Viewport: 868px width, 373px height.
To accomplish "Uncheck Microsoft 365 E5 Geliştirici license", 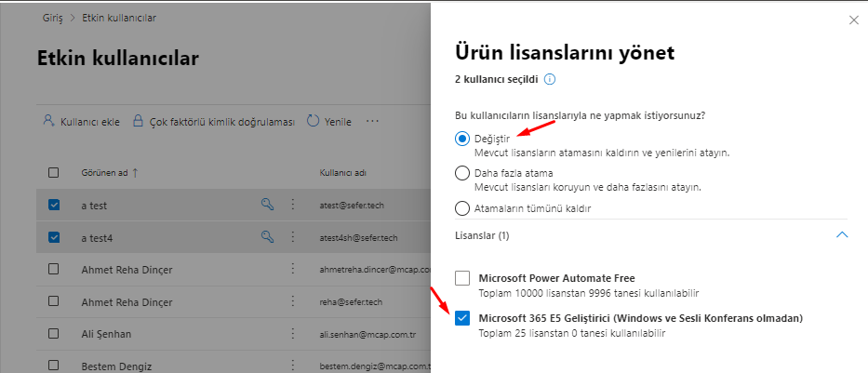I will click(x=462, y=318).
